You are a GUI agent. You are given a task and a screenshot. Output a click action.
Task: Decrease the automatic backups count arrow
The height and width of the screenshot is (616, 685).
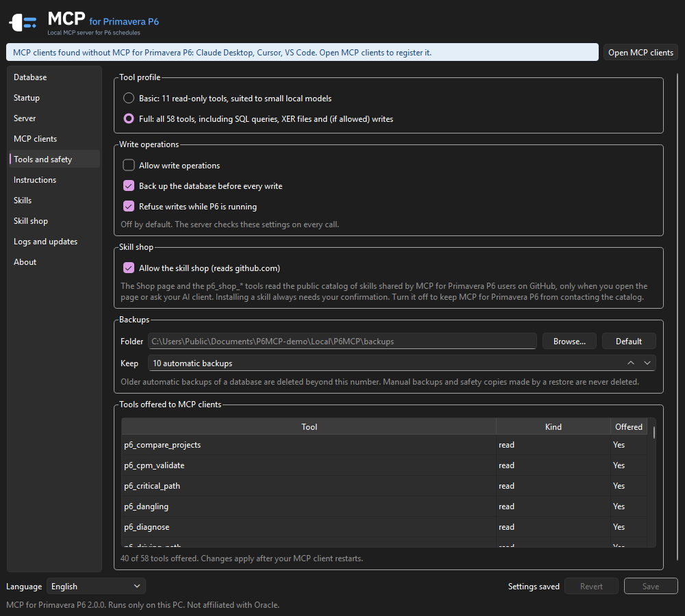click(x=647, y=363)
